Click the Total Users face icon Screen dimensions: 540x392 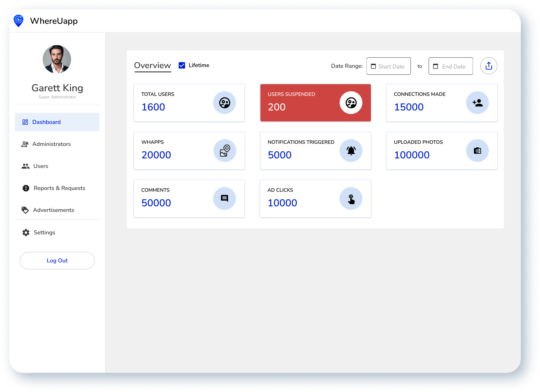coord(224,103)
